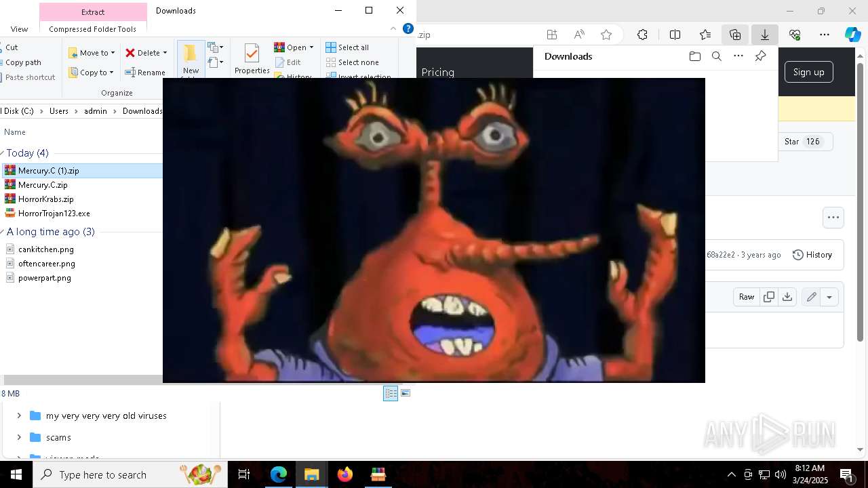Click the WinRAR Open button

pos(290,47)
